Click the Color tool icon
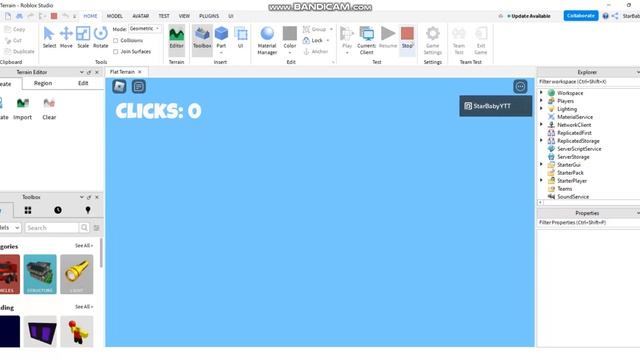 (x=290, y=33)
